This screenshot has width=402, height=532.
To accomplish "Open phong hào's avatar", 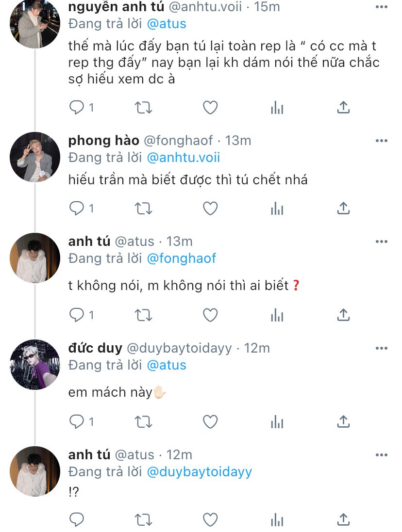I will [x=34, y=157].
